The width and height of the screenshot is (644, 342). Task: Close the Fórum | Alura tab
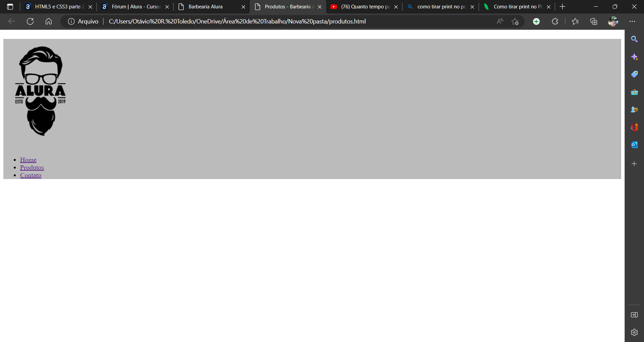[x=167, y=7]
